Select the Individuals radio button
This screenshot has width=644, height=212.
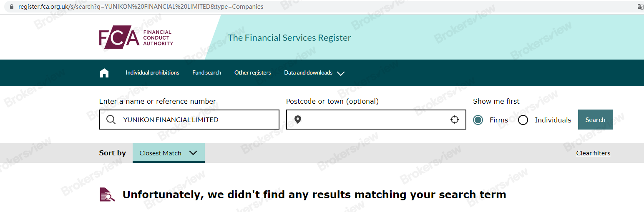click(523, 120)
